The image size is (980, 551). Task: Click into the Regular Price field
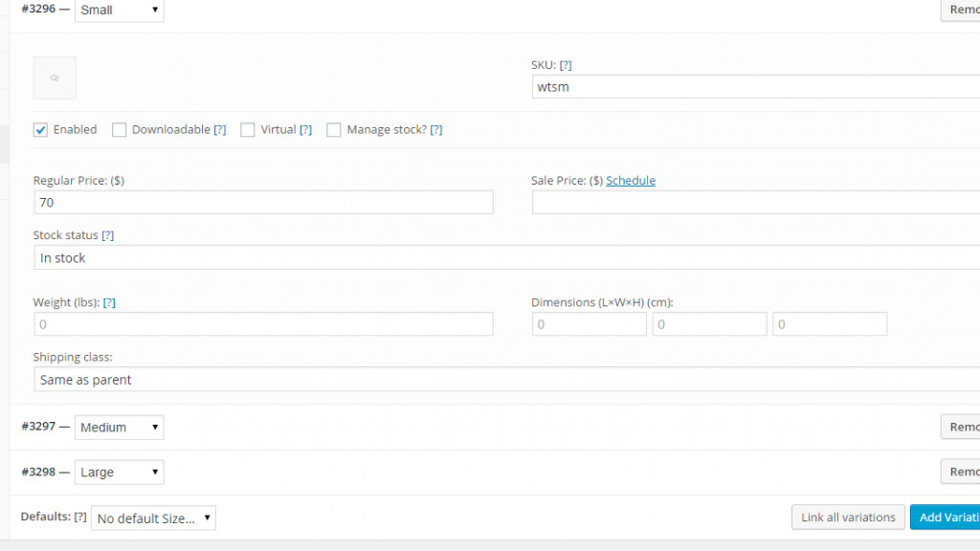263,203
